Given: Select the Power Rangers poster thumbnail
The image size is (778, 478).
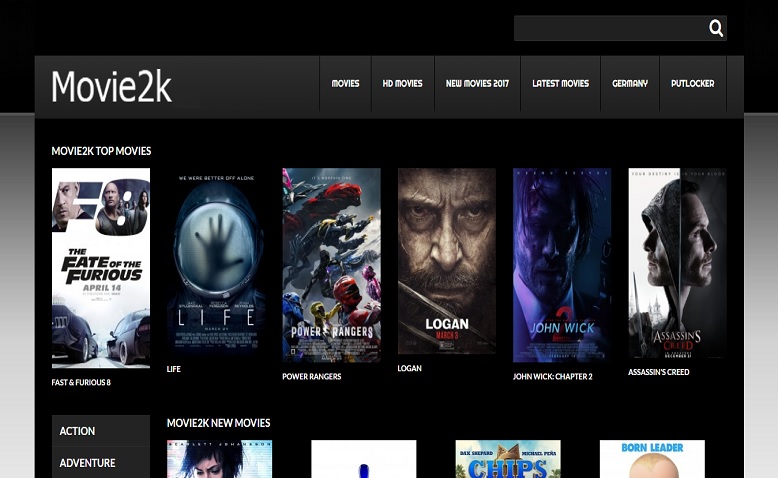Looking at the screenshot, I should click(331, 264).
